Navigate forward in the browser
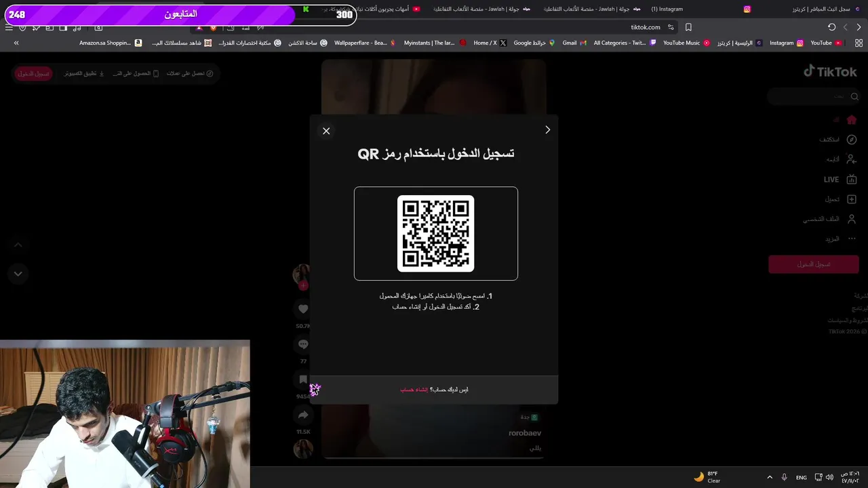 point(845,27)
